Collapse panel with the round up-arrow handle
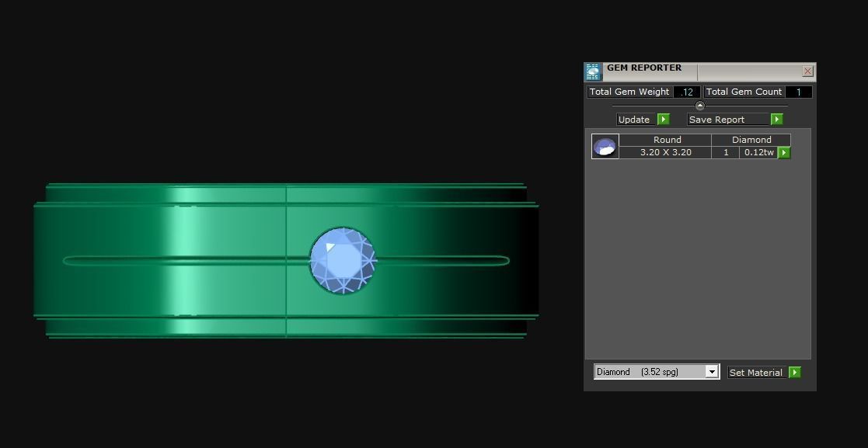Viewport: 868px width, 448px height. point(699,106)
